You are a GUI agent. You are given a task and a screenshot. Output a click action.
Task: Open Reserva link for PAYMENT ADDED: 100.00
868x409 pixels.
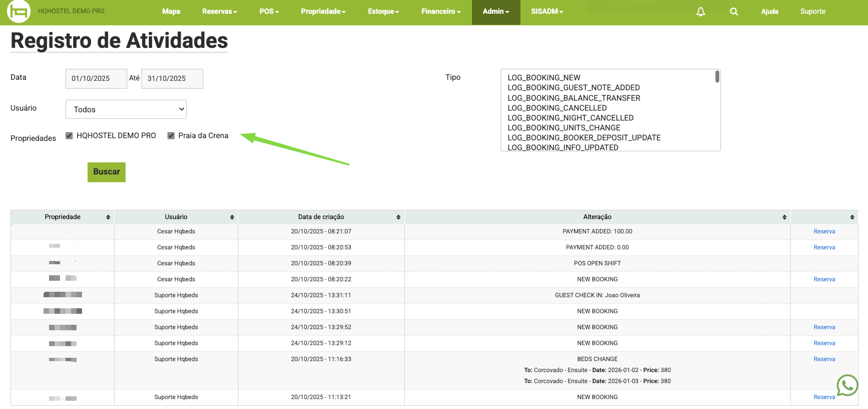tap(824, 232)
